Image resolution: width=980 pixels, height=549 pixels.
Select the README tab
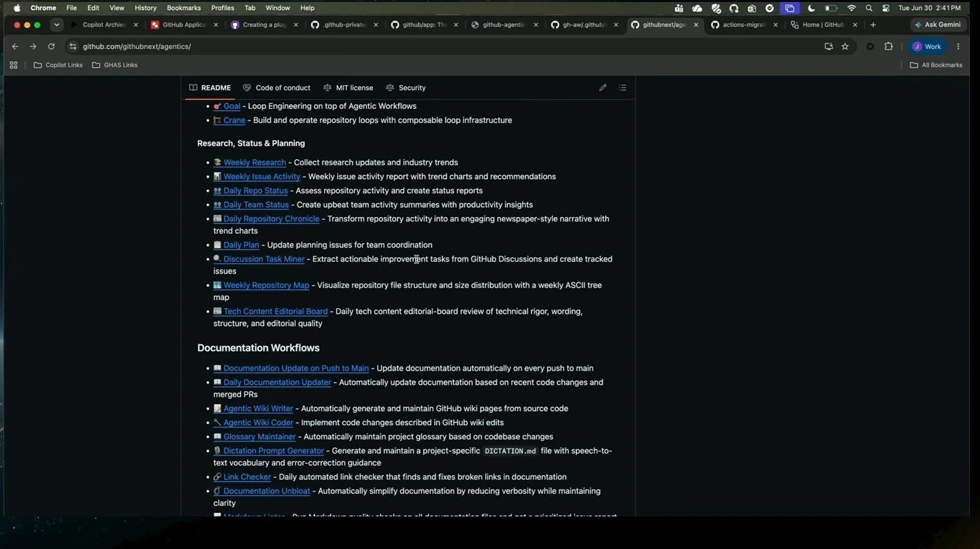point(210,88)
